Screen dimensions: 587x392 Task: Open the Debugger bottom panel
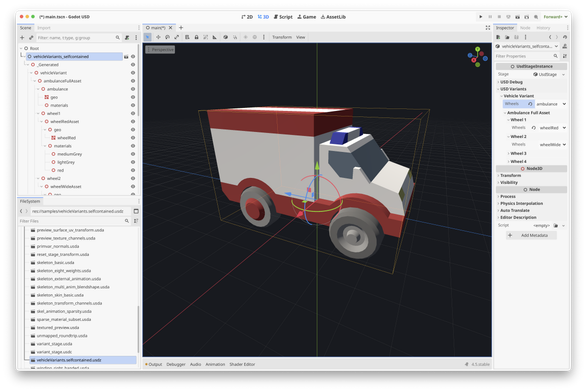176,364
